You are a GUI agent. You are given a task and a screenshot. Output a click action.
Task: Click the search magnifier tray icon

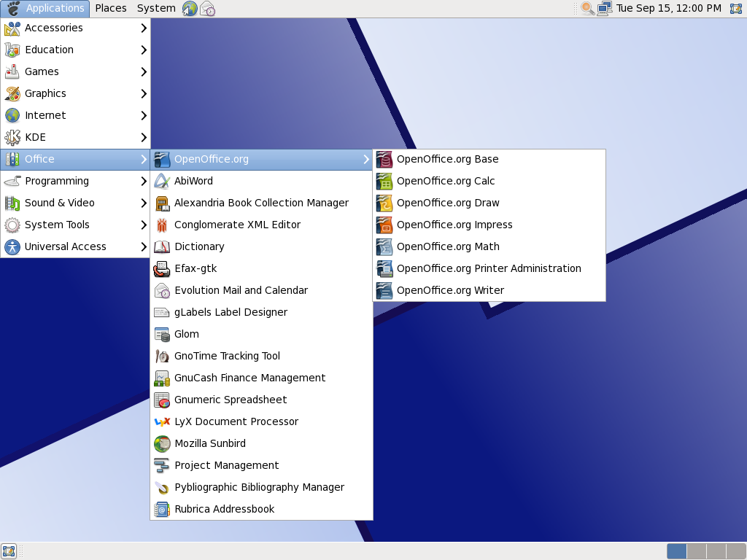click(587, 9)
